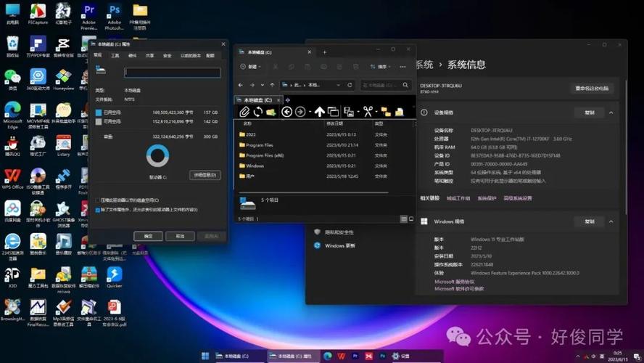Go back using Explorer's navigation back arrow
Viewport: 644px width, 363px height.
(x=241, y=85)
